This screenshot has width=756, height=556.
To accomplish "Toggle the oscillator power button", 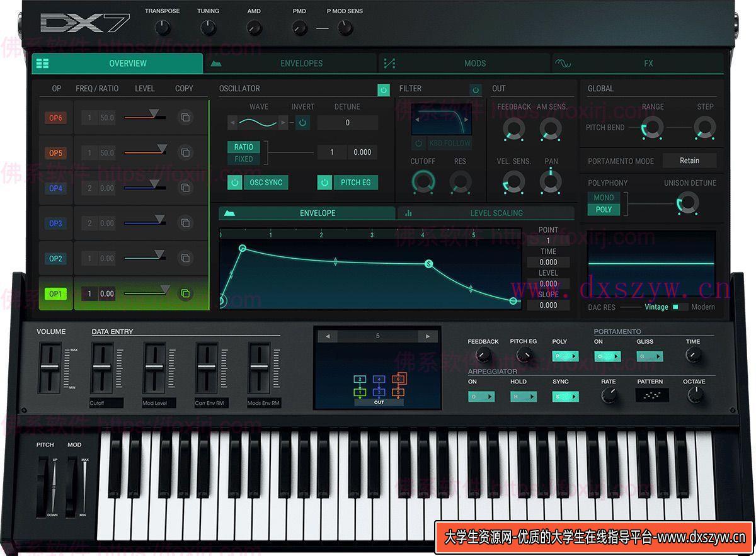I will click(384, 90).
